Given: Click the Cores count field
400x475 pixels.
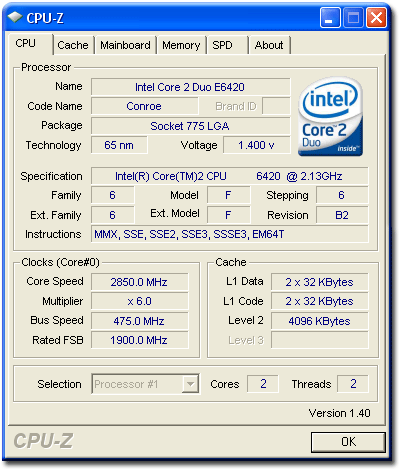Looking at the screenshot, I should point(263,384).
